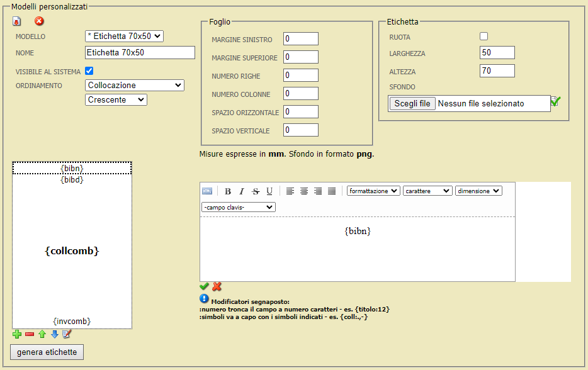Confirm changes with the green check icon
This screenshot has height=370, width=588.
[x=204, y=286]
